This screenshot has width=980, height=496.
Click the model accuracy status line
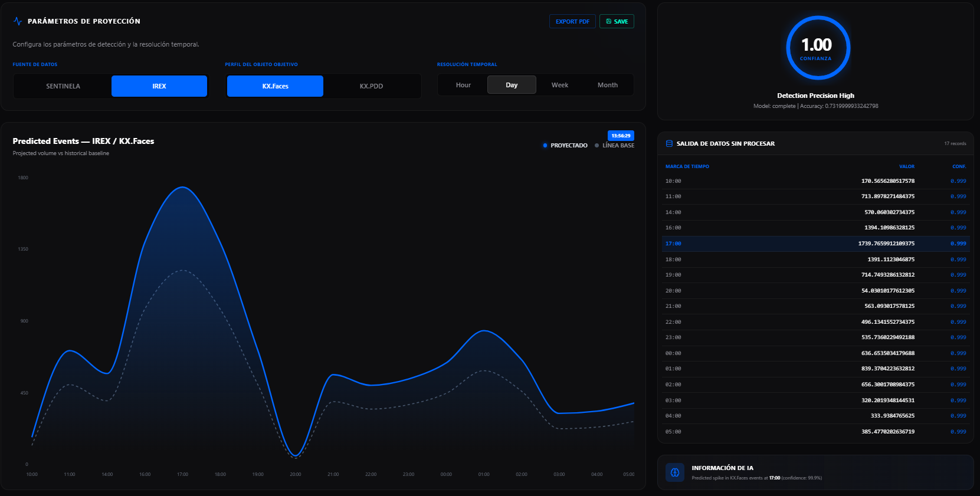pyautogui.click(x=815, y=106)
